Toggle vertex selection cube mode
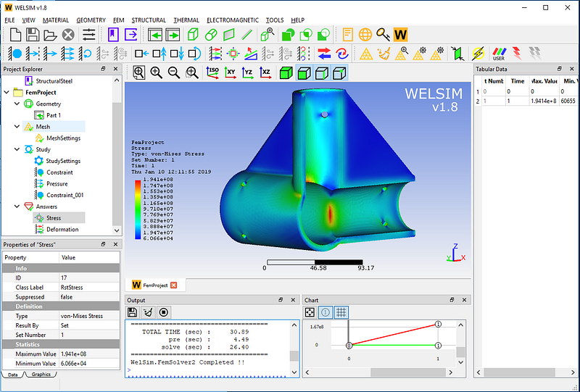The width and height of the screenshot is (580, 392). coord(339,73)
